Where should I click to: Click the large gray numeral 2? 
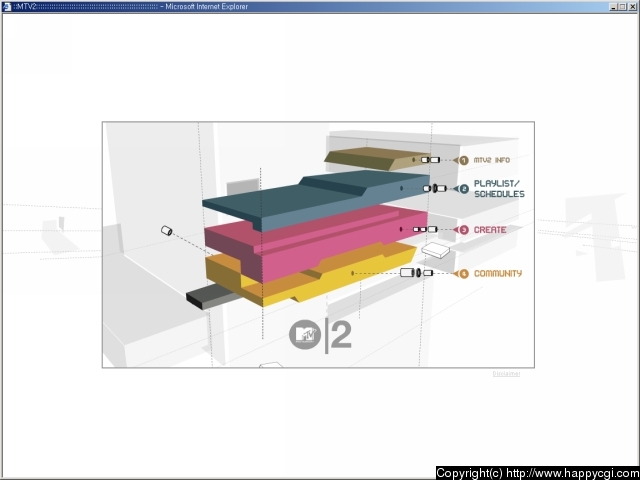341,335
